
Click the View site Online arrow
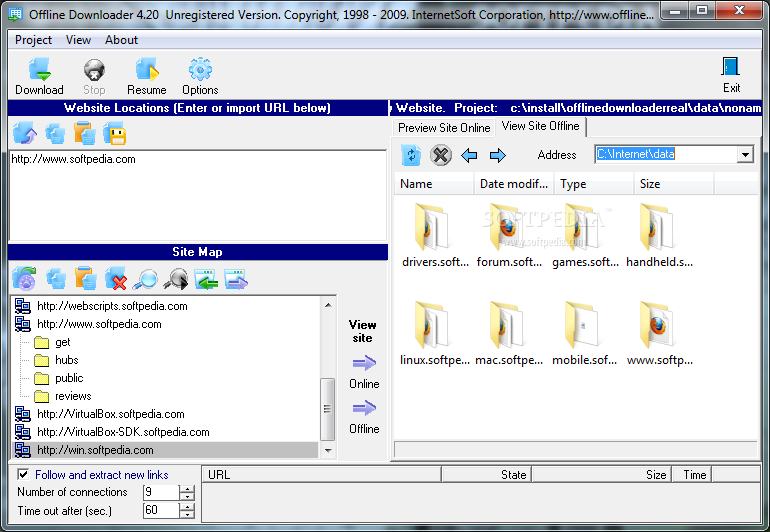point(364,364)
